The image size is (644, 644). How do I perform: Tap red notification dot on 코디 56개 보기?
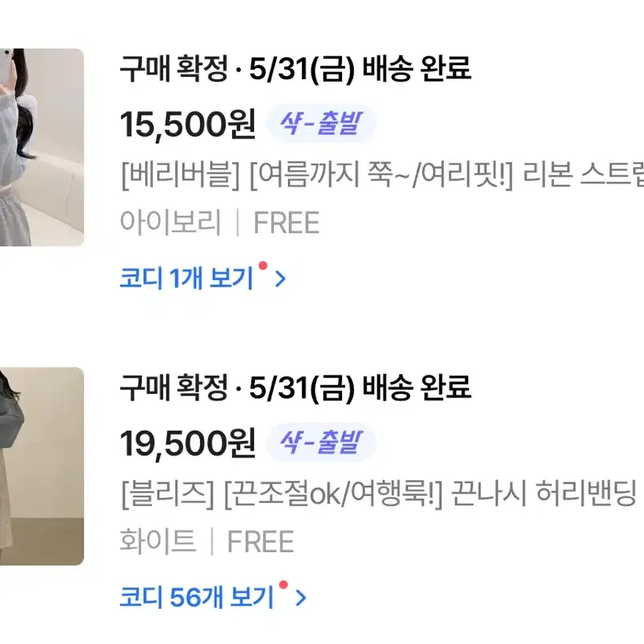[283, 585]
